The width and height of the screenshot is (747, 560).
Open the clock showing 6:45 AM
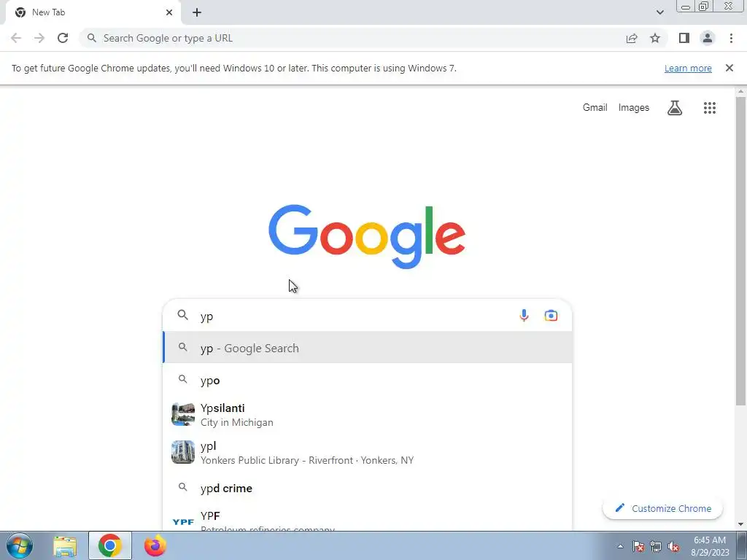pyautogui.click(x=710, y=546)
